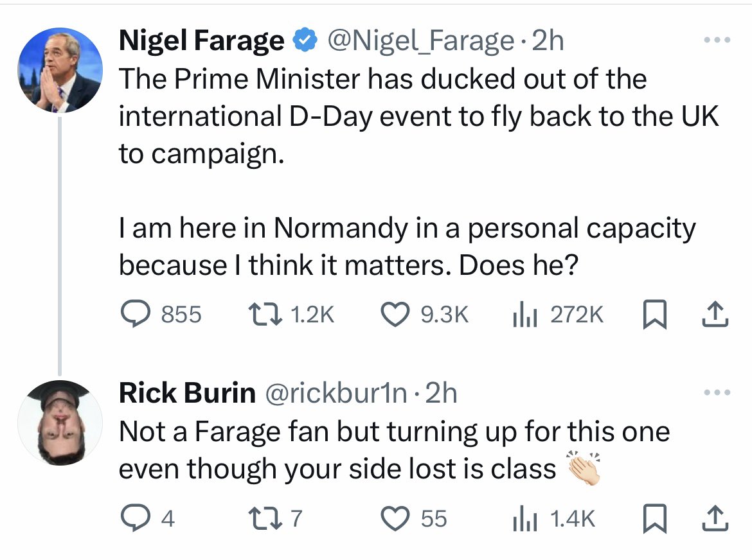Visit the @rickbur1n handle link

pos(336,393)
